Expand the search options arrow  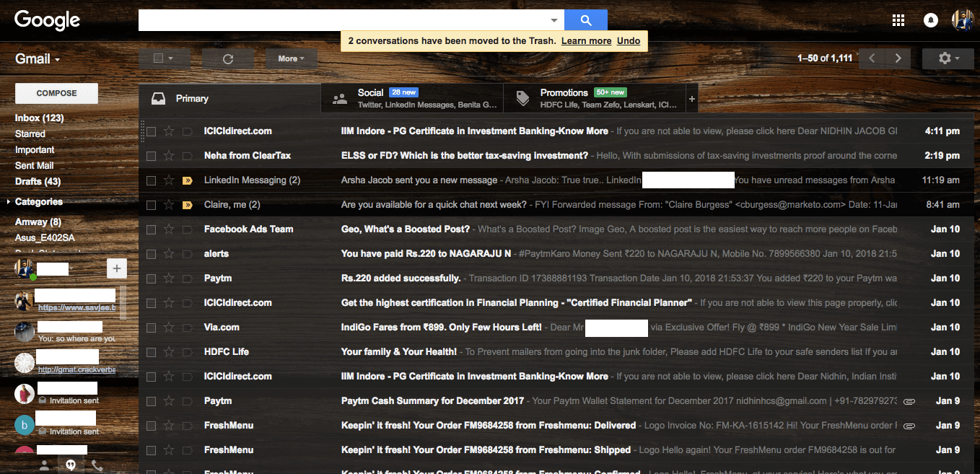tap(554, 20)
